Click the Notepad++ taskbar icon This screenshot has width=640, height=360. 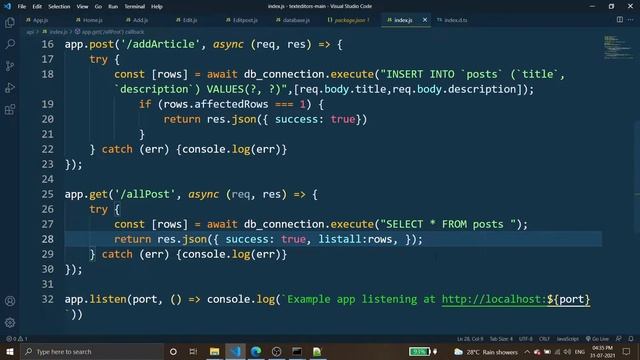pyautogui.click(x=317, y=351)
